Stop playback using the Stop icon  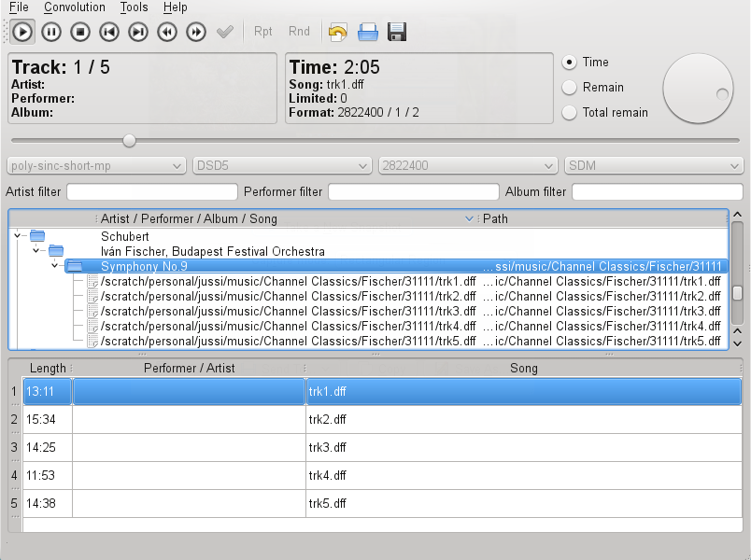point(81,32)
